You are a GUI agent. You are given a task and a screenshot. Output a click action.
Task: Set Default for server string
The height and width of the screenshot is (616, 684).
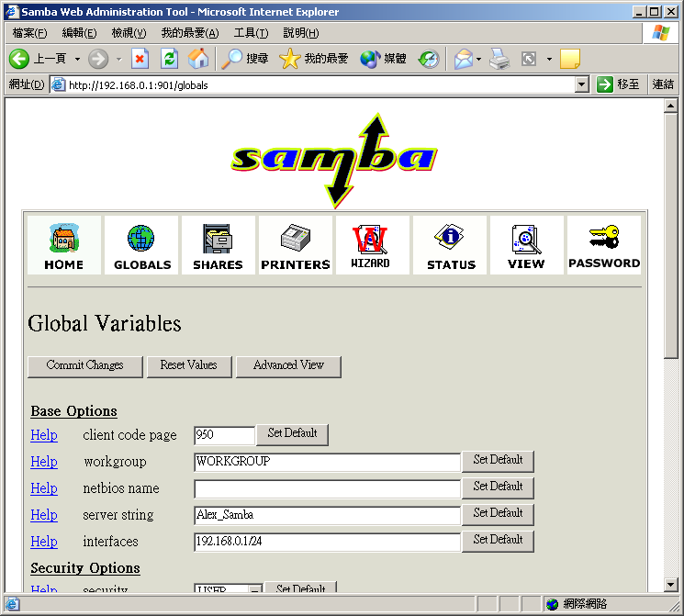(x=498, y=514)
